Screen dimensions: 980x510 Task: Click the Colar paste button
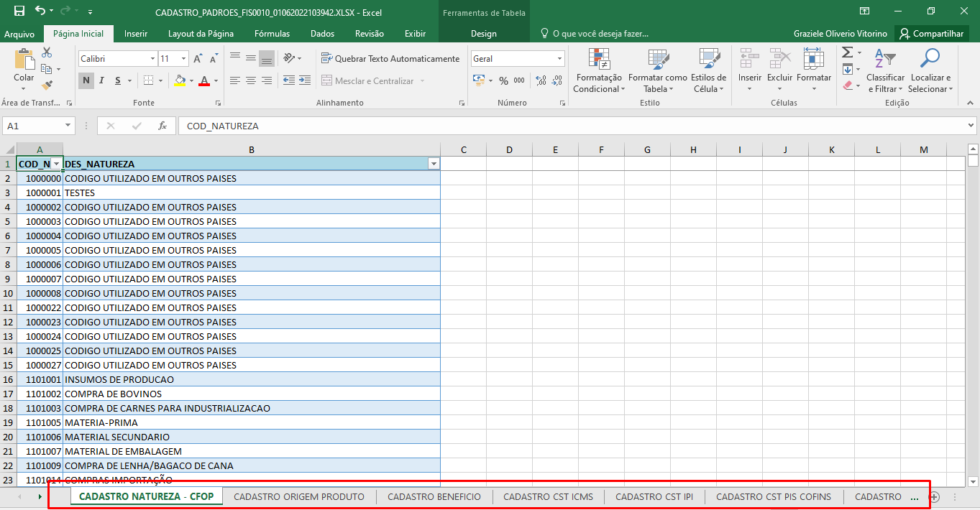(24, 69)
